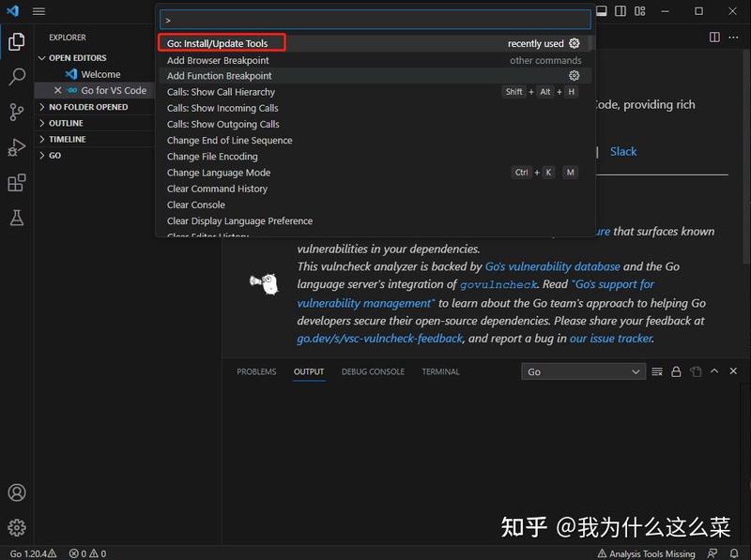This screenshot has height=560, width=751.
Task: Switch to the Output tab
Action: coord(309,371)
